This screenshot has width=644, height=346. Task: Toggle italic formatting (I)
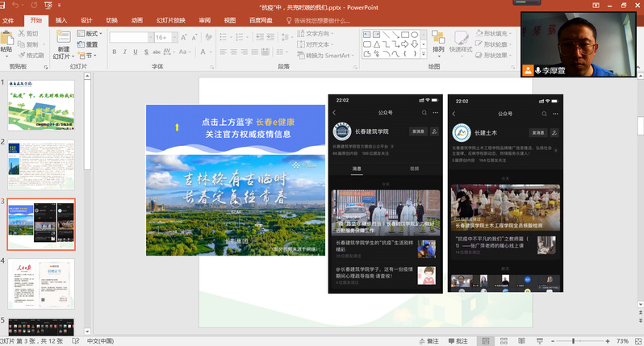tap(125, 52)
